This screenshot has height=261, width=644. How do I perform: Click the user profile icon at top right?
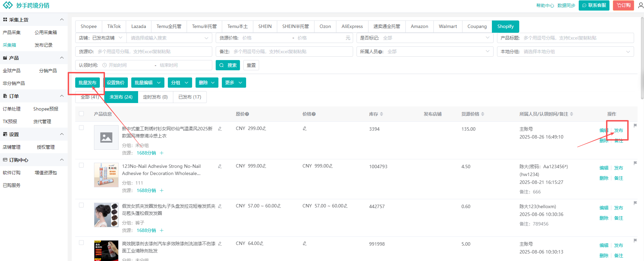(641, 5)
